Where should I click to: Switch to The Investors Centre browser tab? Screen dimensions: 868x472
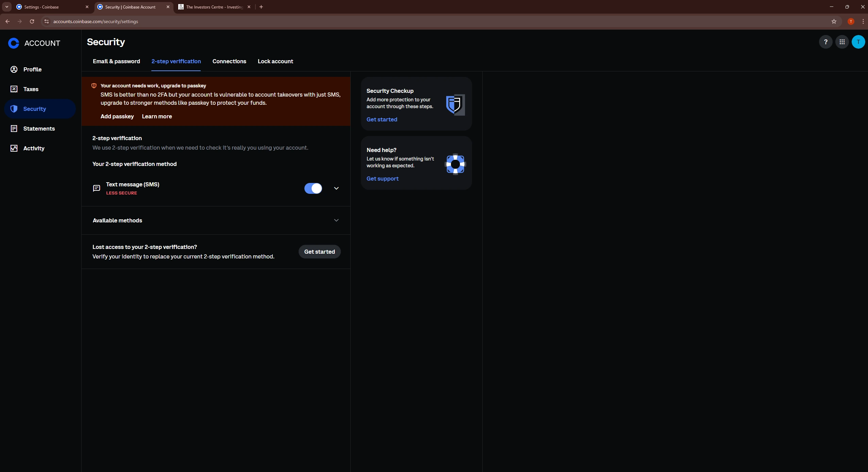(215, 7)
